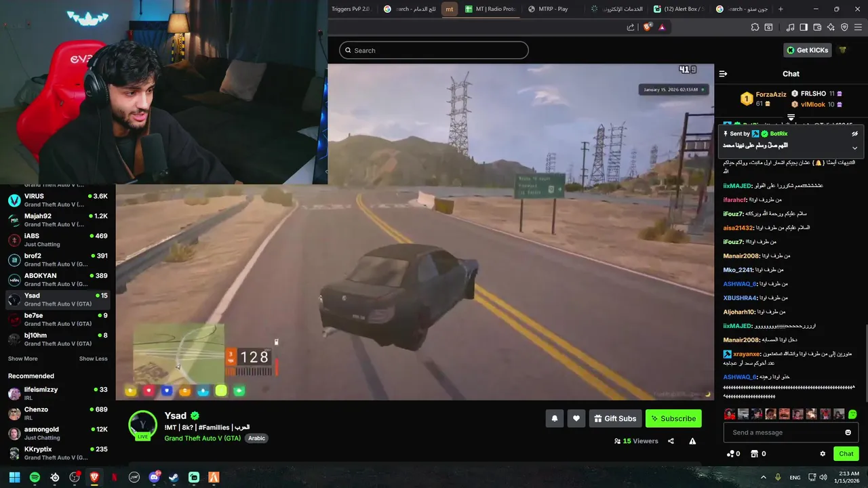Open be7se channel in sidebar
The image size is (868, 488).
tap(58, 320)
